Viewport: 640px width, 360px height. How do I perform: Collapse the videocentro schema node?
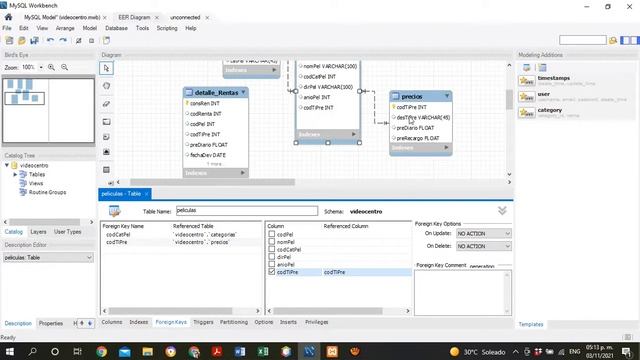7,165
